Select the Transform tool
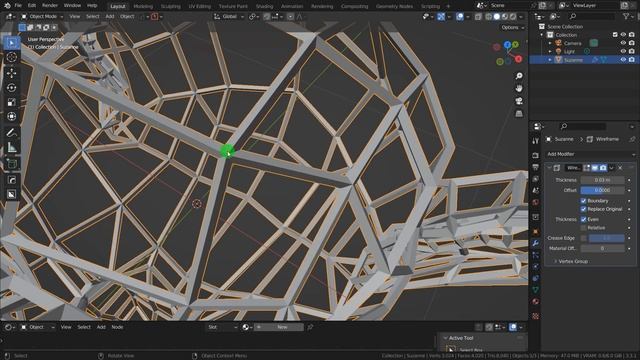This screenshot has height=360, width=640. 11,117
